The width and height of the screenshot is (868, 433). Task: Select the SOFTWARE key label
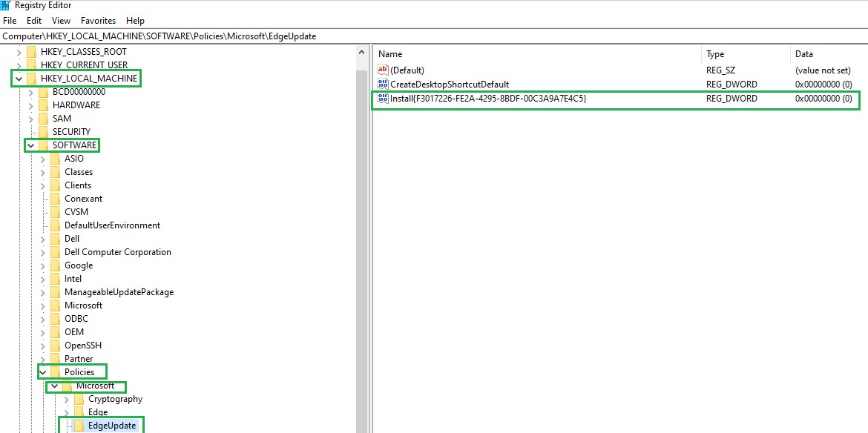pyautogui.click(x=75, y=145)
